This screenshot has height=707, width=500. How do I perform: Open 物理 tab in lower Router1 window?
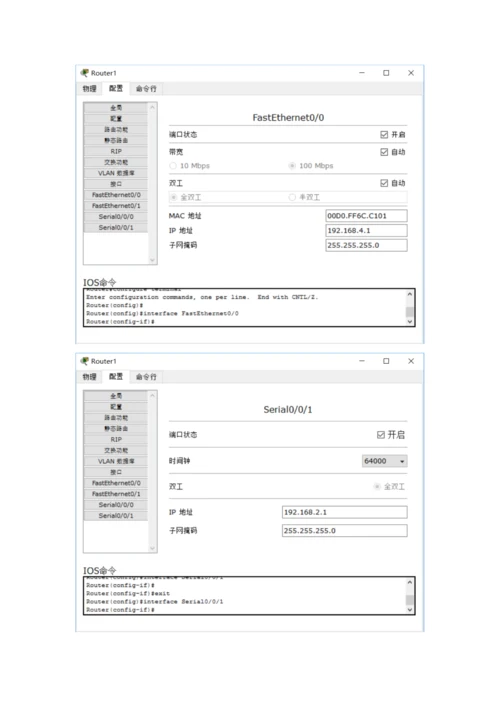tap(89, 376)
